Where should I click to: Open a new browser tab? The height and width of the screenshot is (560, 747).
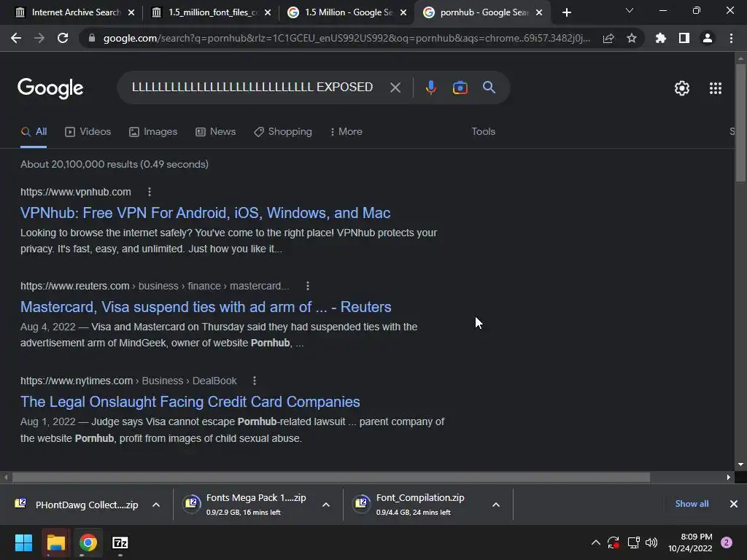click(566, 12)
